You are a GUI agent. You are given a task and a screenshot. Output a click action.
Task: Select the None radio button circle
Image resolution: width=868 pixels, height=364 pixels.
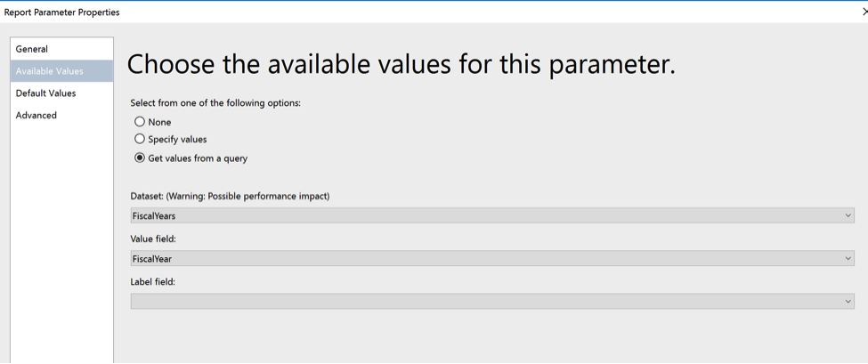(x=140, y=122)
